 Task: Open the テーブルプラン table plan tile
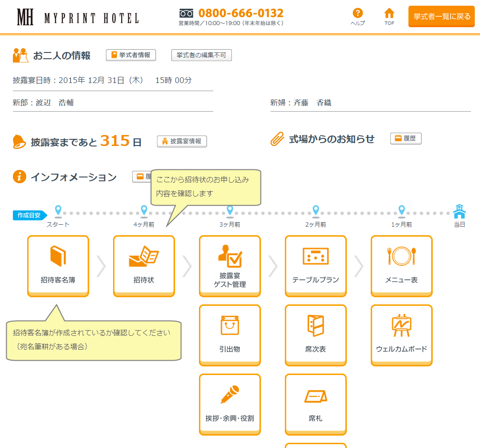pos(315,265)
